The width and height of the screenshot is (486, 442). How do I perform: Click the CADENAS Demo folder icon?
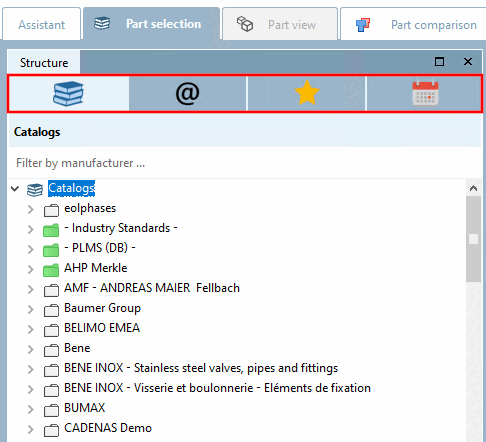(51, 430)
